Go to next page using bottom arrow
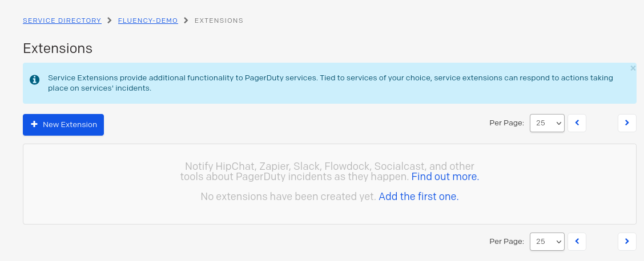 (627, 242)
